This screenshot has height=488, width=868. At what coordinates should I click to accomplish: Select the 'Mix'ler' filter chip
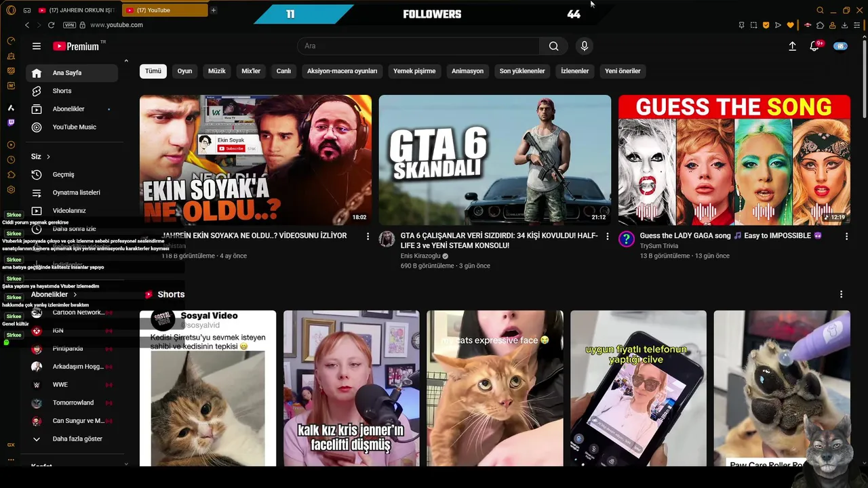pyautogui.click(x=251, y=71)
